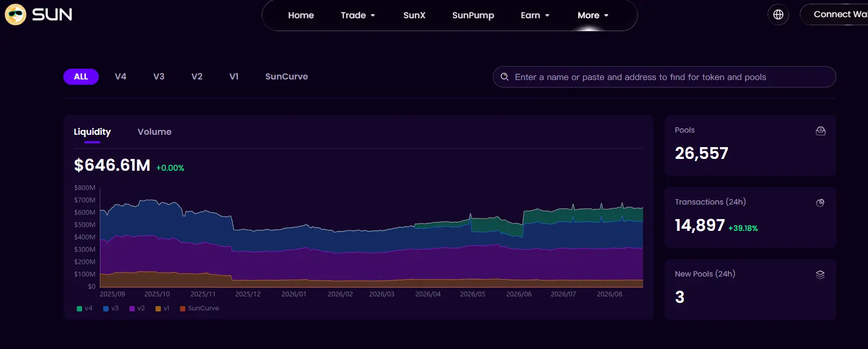
Task: Click the search magnifier icon
Action: [505, 77]
